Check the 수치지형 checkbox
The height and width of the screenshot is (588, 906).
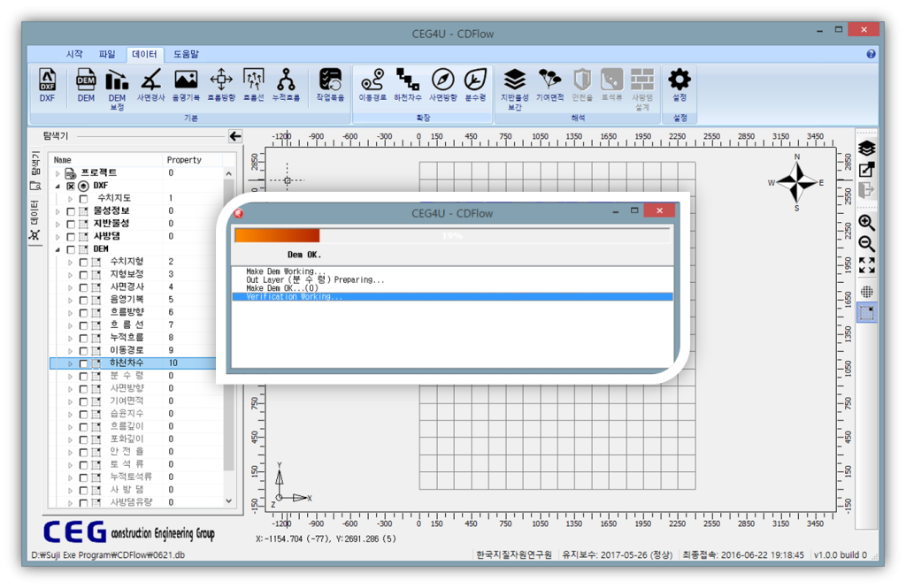tap(83, 263)
